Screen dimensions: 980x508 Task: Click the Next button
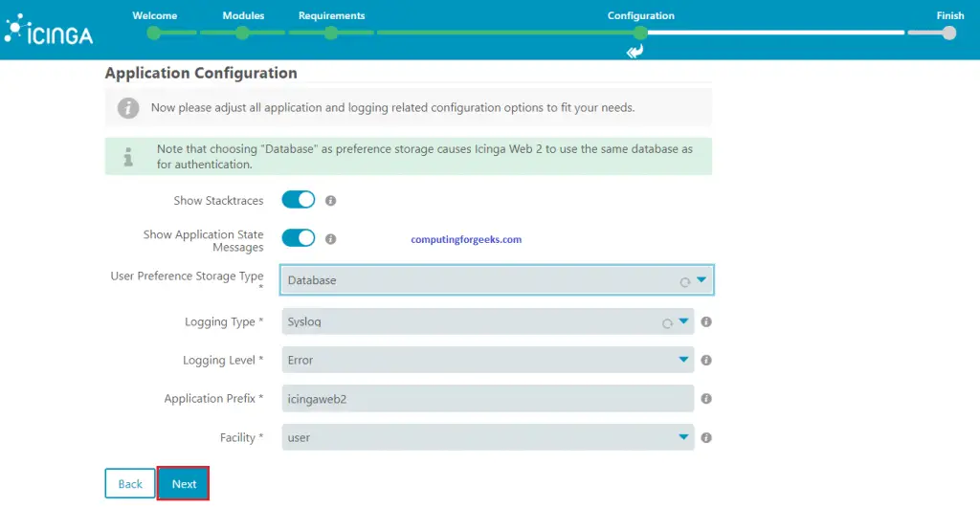pyautogui.click(x=183, y=484)
